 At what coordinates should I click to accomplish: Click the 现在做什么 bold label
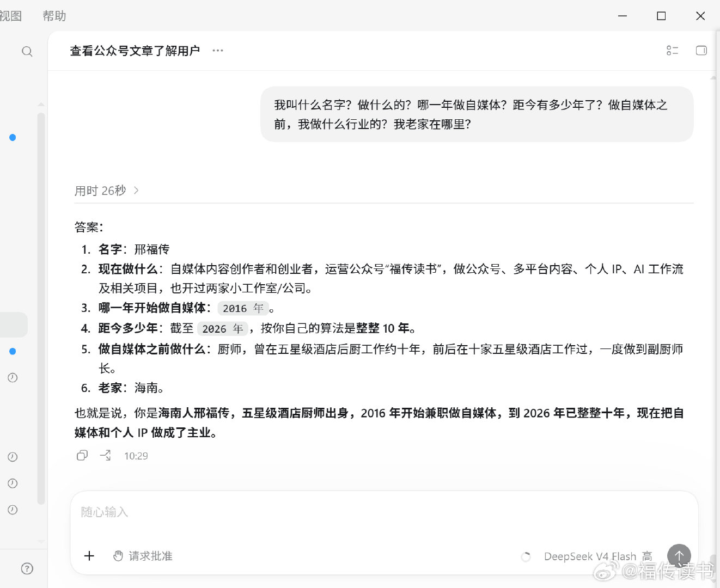(x=128, y=269)
